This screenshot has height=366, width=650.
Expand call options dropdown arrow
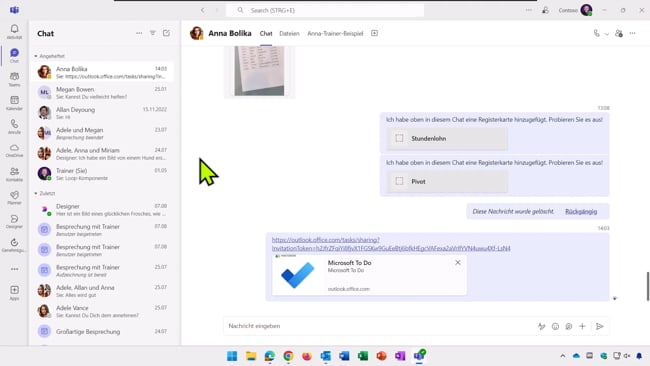coord(607,34)
